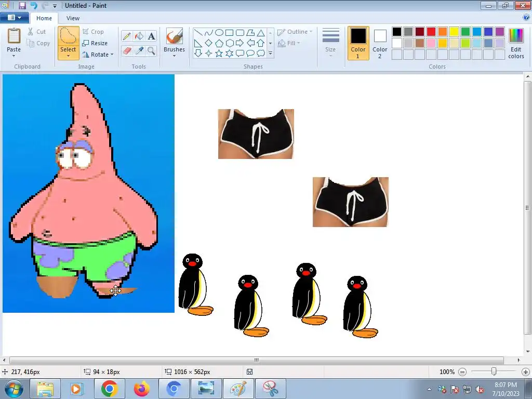The width and height of the screenshot is (532, 399).
Task: Pick the Rounded rectangle shape
Action: point(240,33)
